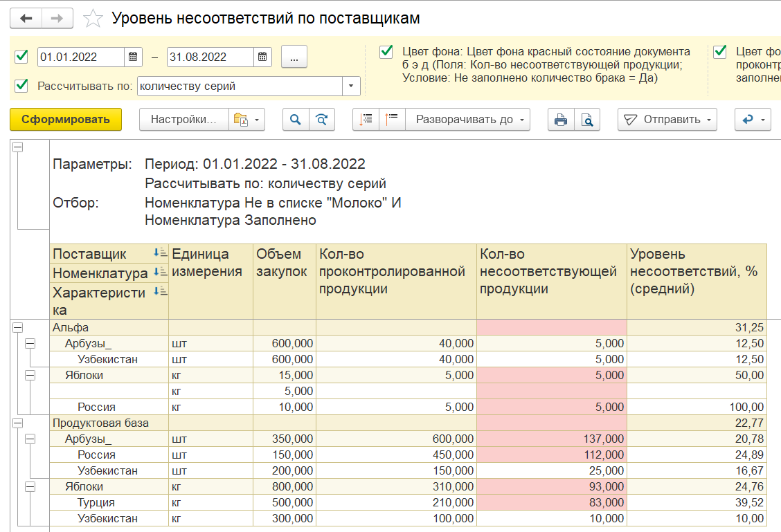781x532 pixels.
Task: Collapse Арбузы_ group under Продуктовая база
Action: coord(30,439)
